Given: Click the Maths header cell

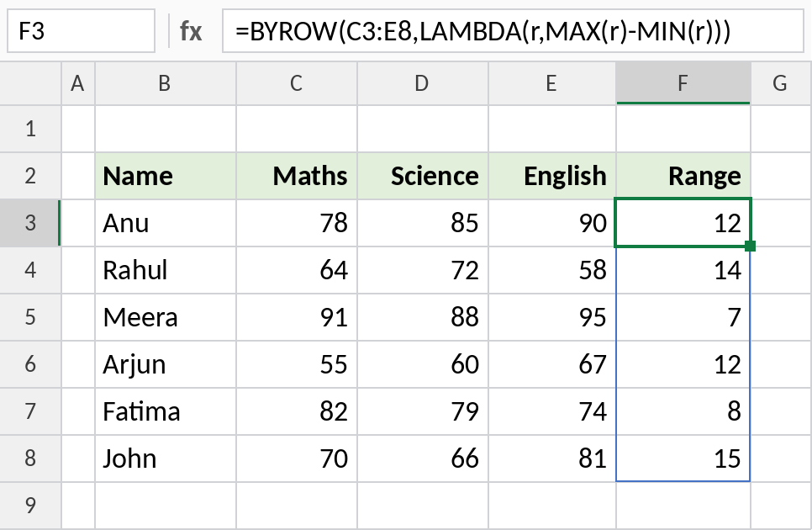Looking at the screenshot, I should (297, 176).
